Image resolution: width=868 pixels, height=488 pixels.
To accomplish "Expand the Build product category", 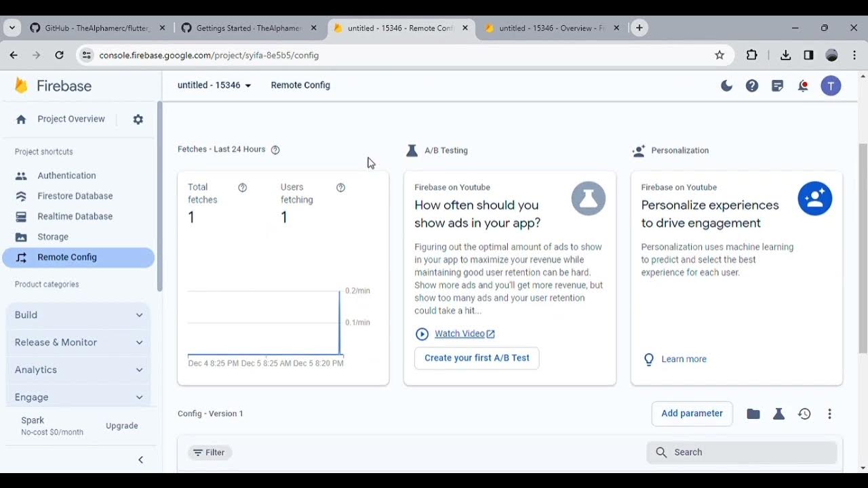I will tap(79, 315).
